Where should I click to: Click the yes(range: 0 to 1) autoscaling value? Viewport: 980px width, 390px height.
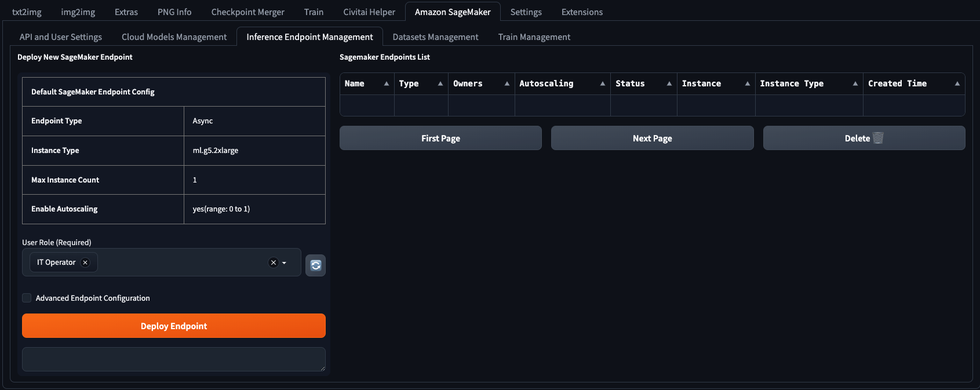coord(221,209)
